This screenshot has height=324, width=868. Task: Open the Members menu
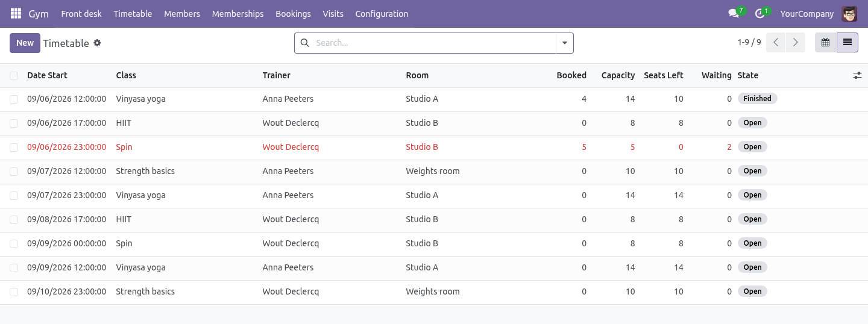(182, 13)
